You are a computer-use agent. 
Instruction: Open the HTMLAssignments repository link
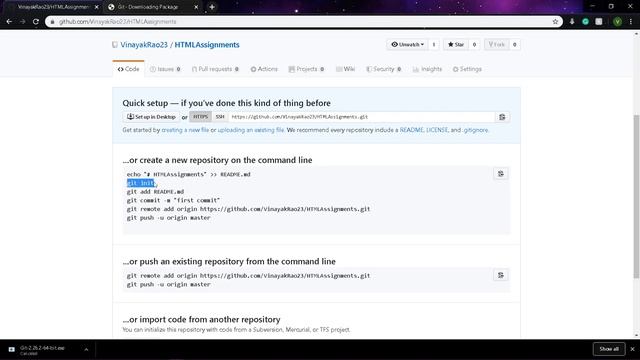click(x=207, y=45)
